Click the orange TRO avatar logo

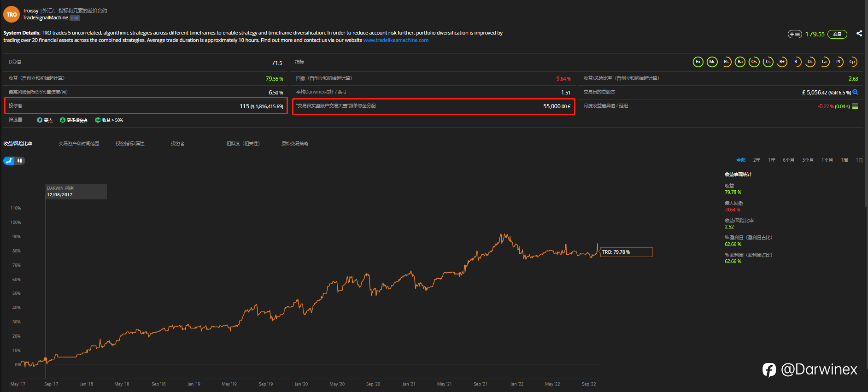[11, 14]
